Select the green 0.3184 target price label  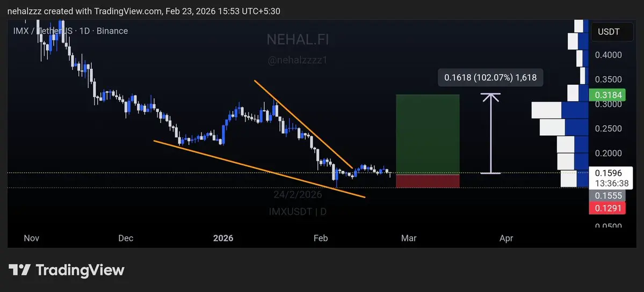coord(607,96)
